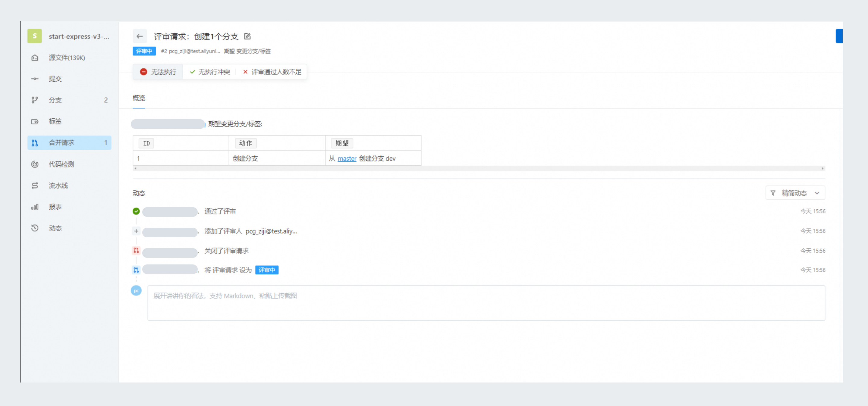The image size is (868, 406).
Task: Click the 动态 section heading
Action: (139, 193)
